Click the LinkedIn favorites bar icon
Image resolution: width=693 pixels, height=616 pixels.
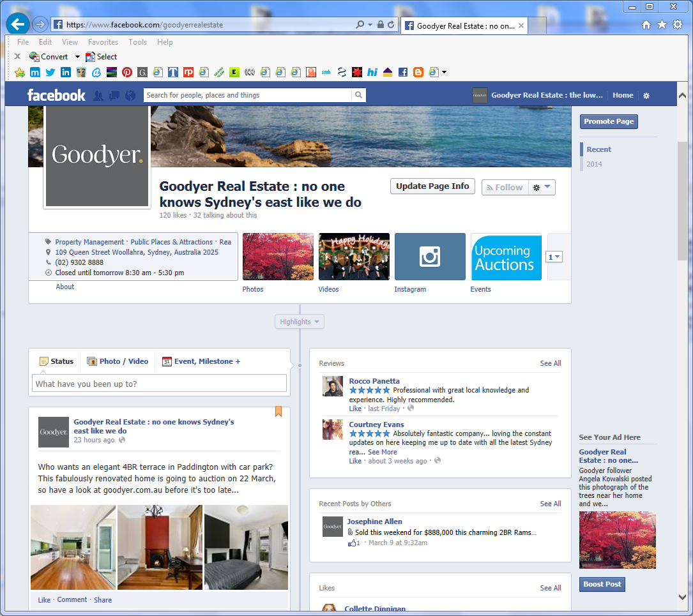pyautogui.click(x=65, y=72)
